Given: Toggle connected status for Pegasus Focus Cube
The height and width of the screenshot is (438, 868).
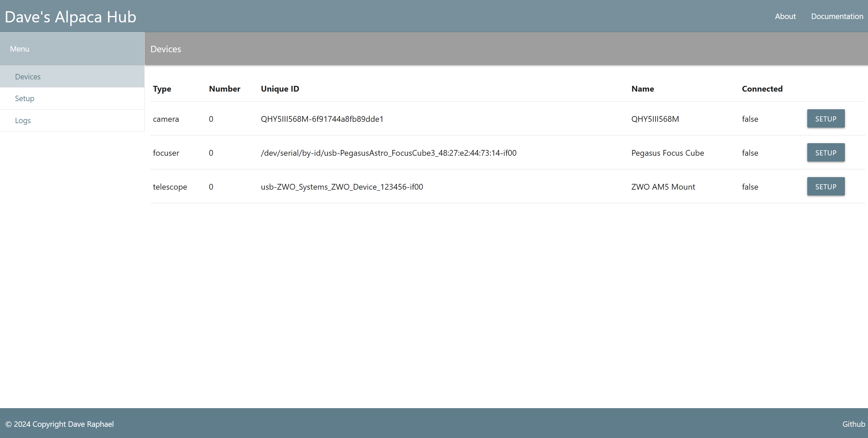Looking at the screenshot, I should 750,153.
